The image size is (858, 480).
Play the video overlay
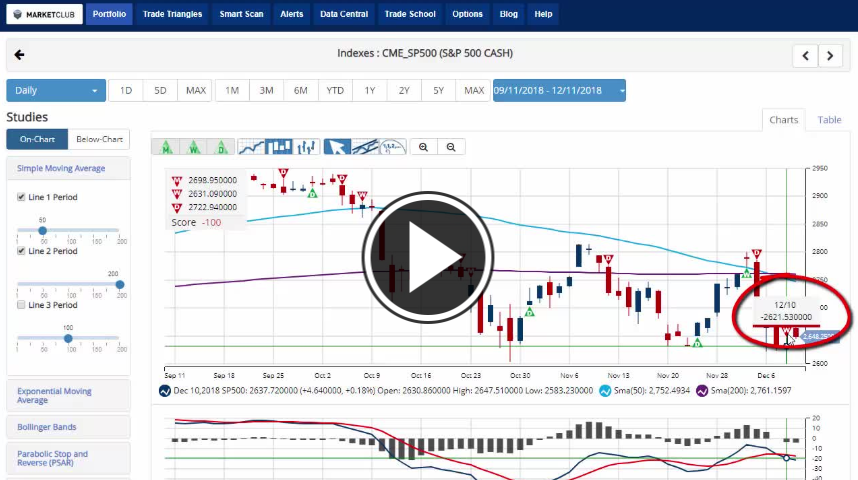[x=427, y=257]
